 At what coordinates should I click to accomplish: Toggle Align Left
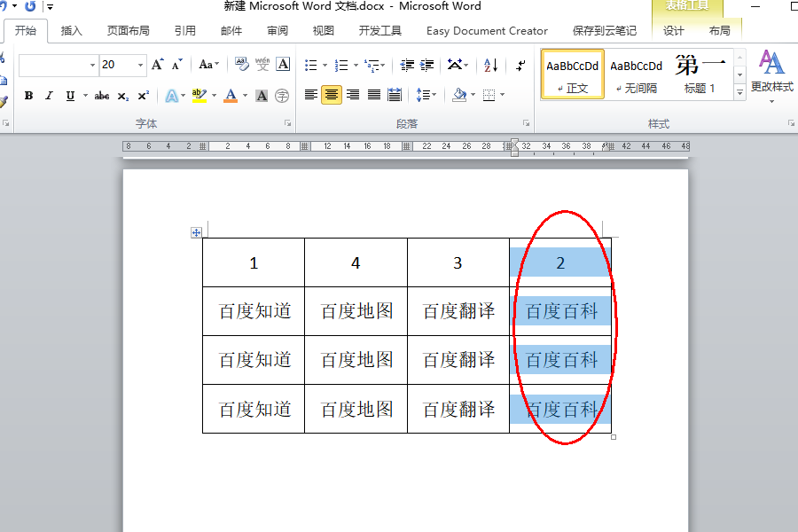310,95
